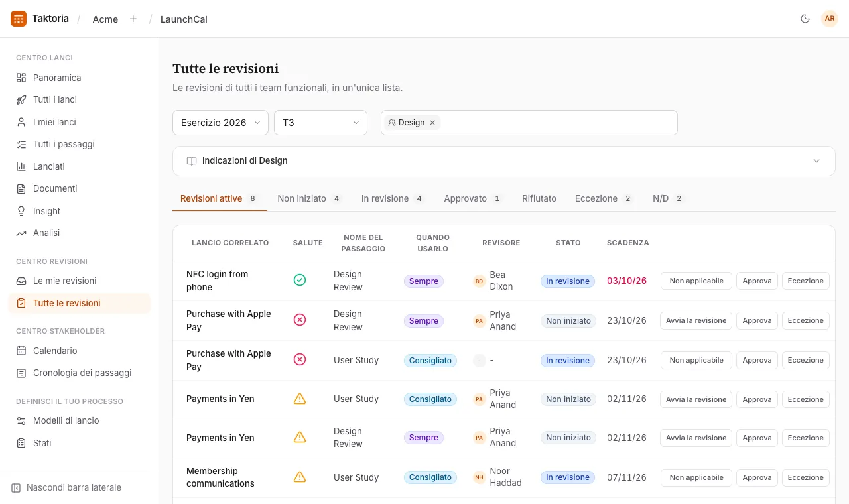Viewport: 849px width, 504px height.
Task: Open Calendario page
Action: pyautogui.click(x=80, y=351)
